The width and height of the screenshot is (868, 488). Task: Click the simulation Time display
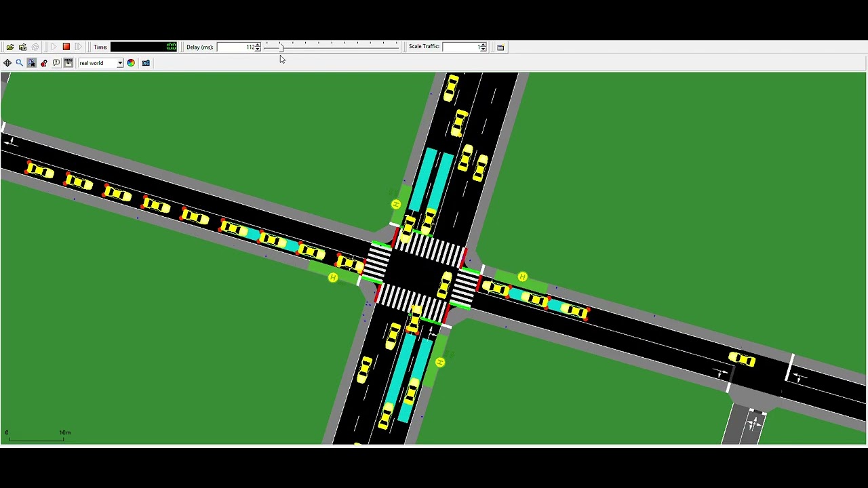click(x=144, y=47)
